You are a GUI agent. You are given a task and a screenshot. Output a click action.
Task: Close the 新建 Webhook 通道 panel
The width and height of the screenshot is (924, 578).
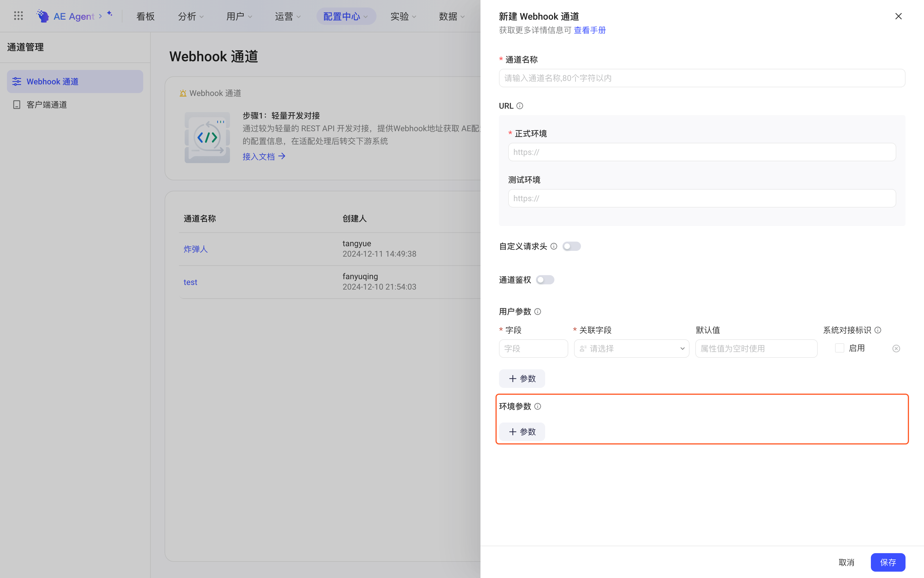(898, 16)
